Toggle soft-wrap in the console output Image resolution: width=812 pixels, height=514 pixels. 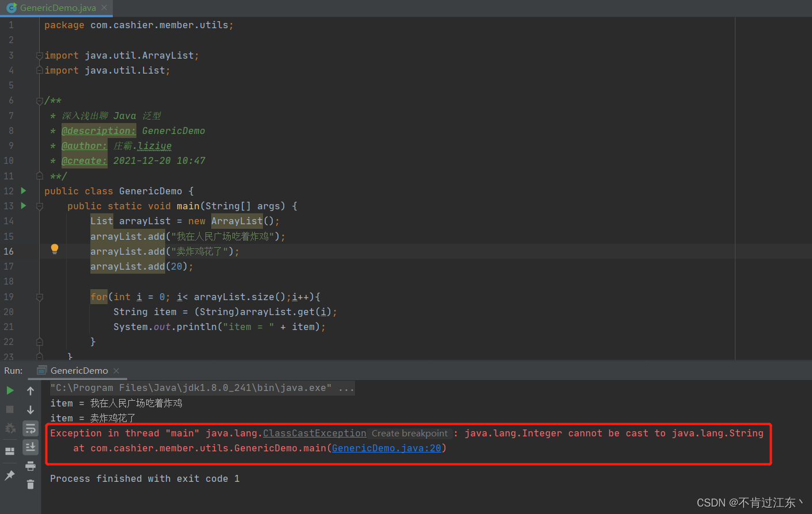31,428
